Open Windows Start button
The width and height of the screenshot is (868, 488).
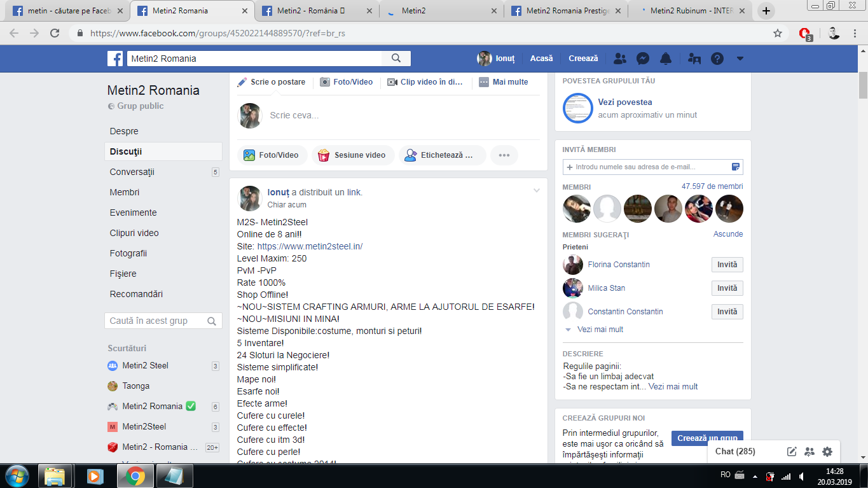coord(17,476)
